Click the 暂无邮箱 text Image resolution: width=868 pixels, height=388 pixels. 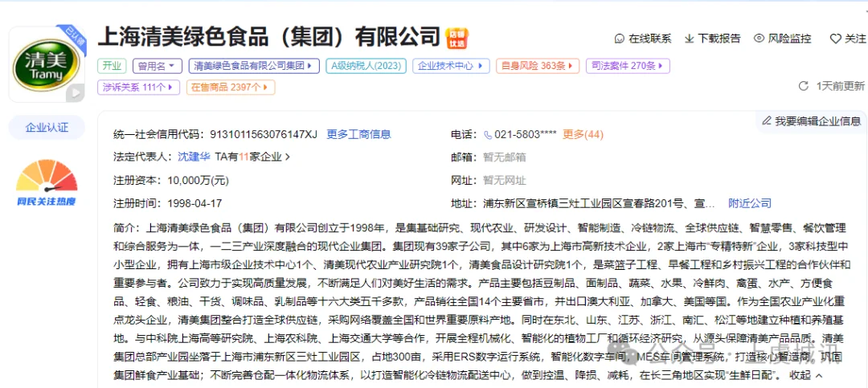504,157
